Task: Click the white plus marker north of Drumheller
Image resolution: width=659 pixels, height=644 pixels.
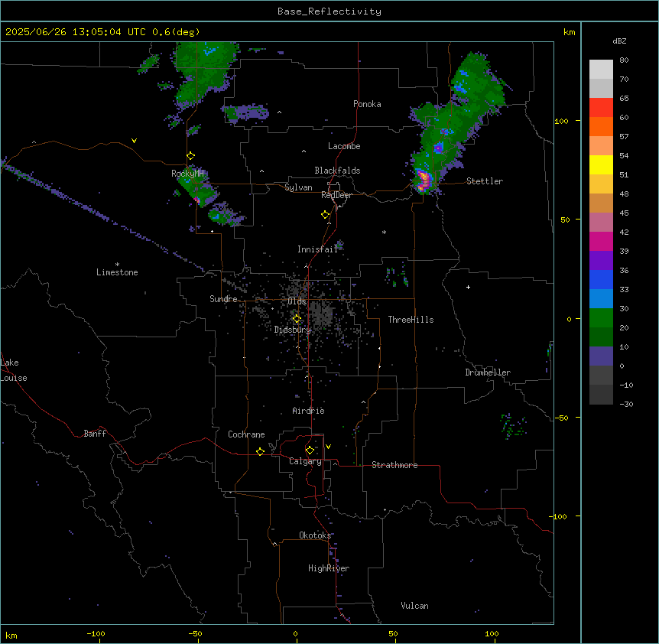Action: (468, 287)
